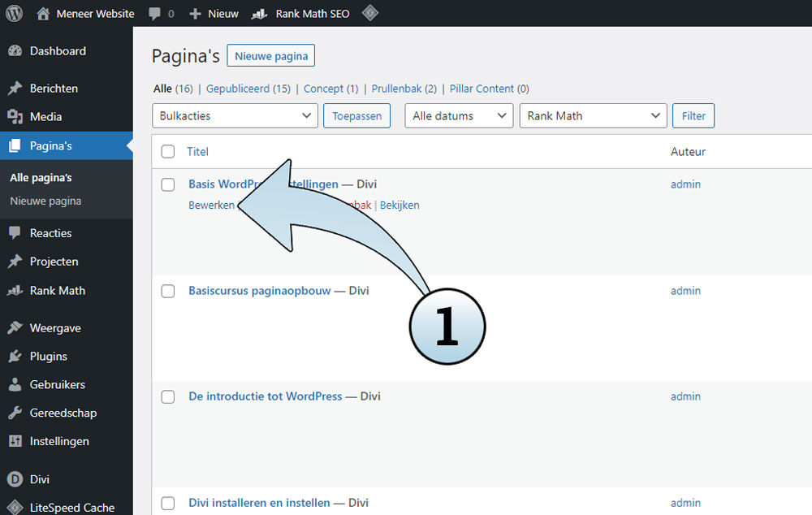This screenshot has height=515, width=812.
Task: Switch to the Prullenbak filter tab
Action: coord(397,89)
